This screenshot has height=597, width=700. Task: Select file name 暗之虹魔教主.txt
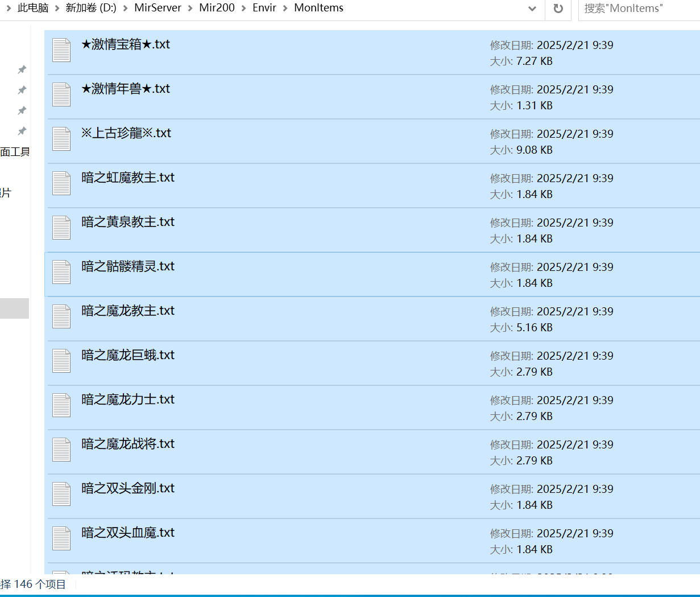pyautogui.click(x=128, y=178)
